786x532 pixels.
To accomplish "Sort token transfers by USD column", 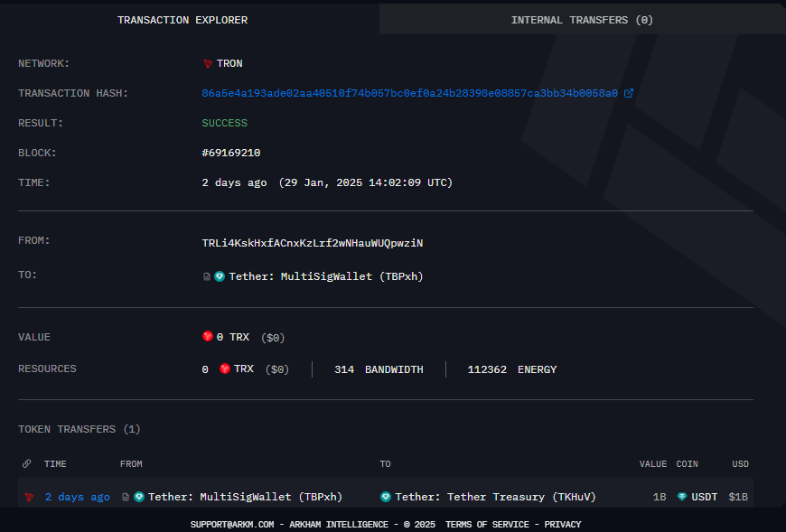I will 741,464.
